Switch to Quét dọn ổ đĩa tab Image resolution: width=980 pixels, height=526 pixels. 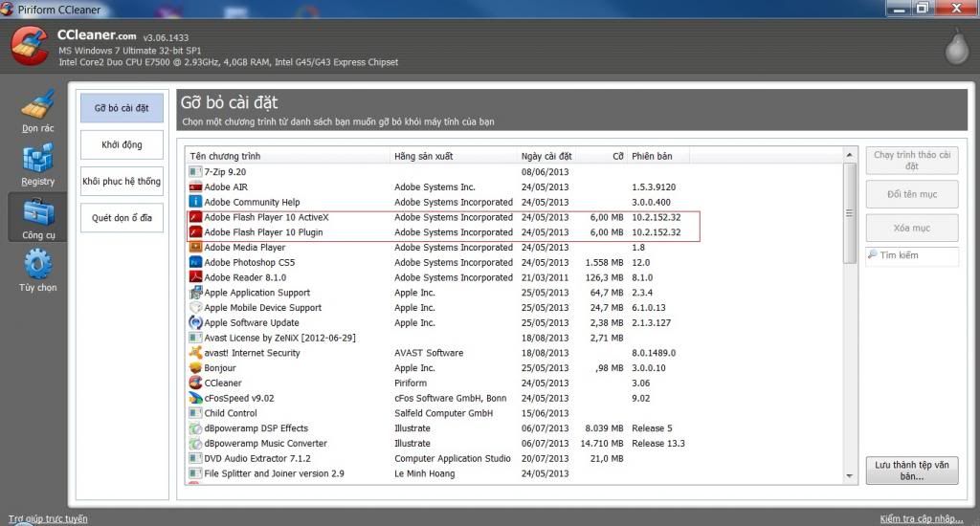coord(122,217)
